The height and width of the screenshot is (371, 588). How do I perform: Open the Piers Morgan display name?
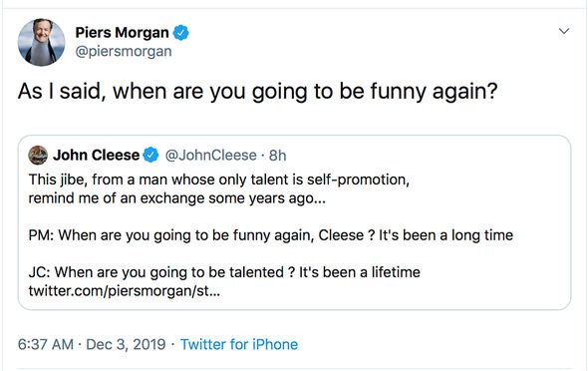(x=123, y=33)
